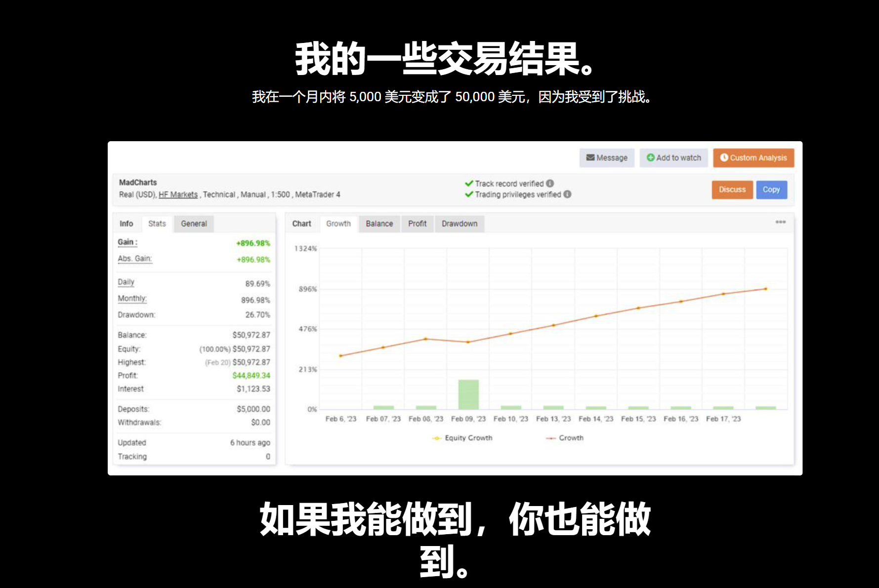Open the General tab in stats panel
The image size is (879, 588).
tap(193, 224)
